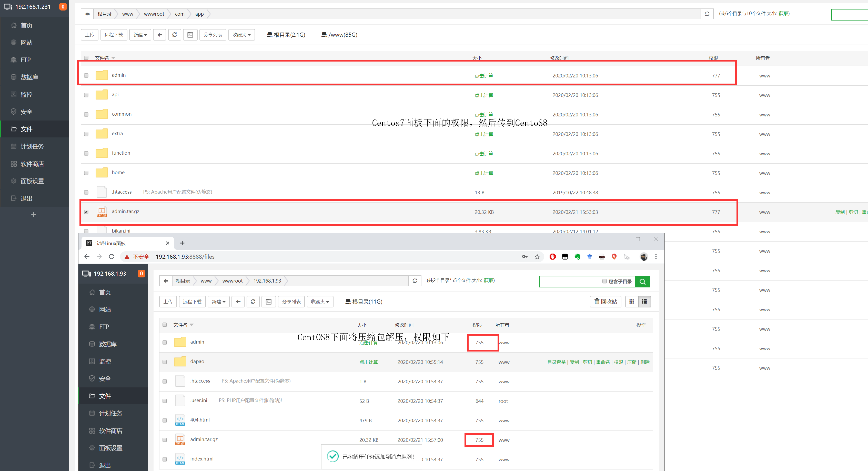
Task: Click 远程下载 button in front window
Action: (192, 302)
